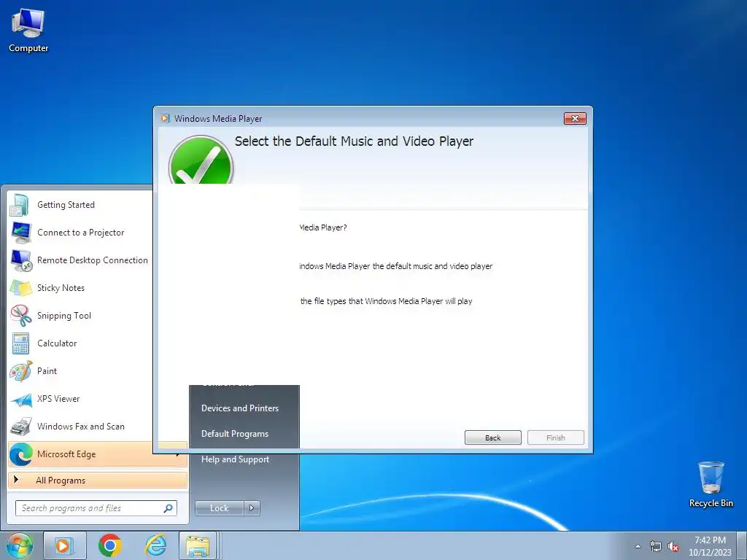Click the Getting Started icon in Start menu
The width and height of the screenshot is (747, 560).
[20, 205]
